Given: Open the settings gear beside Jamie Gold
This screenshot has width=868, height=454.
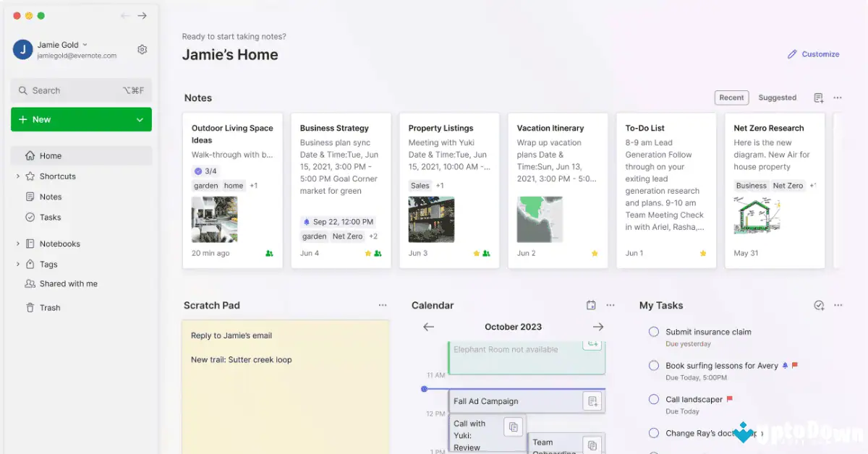Looking at the screenshot, I should point(142,49).
